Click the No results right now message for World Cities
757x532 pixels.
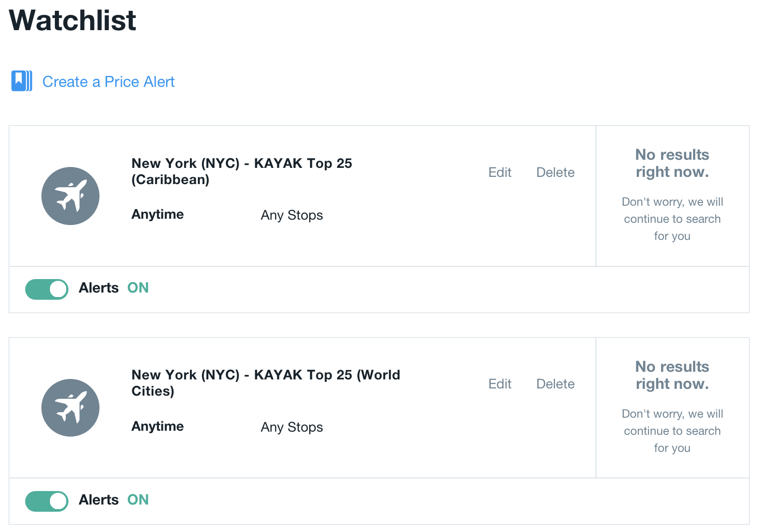coord(672,375)
